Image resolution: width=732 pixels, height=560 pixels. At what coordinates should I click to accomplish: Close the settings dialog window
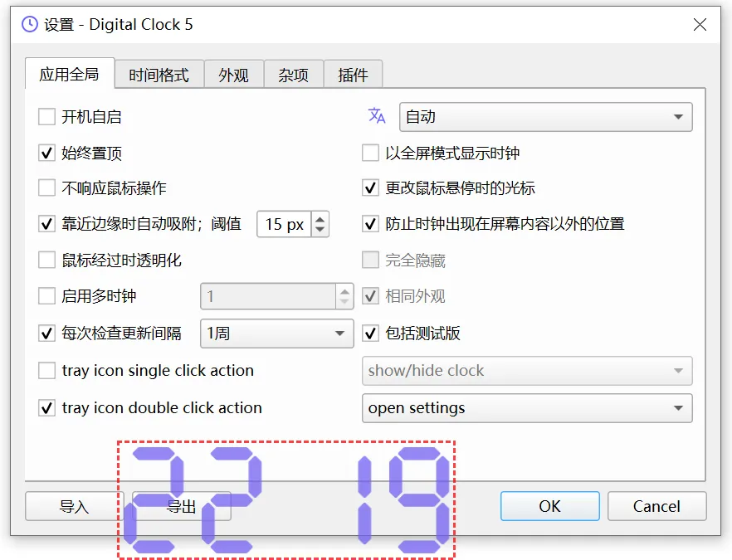pyautogui.click(x=700, y=24)
